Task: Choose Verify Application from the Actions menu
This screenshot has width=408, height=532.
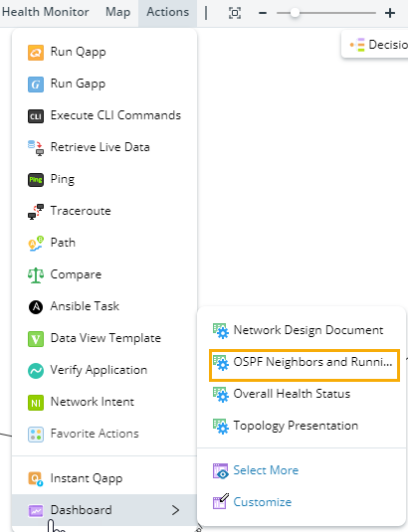Action: (104, 370)
